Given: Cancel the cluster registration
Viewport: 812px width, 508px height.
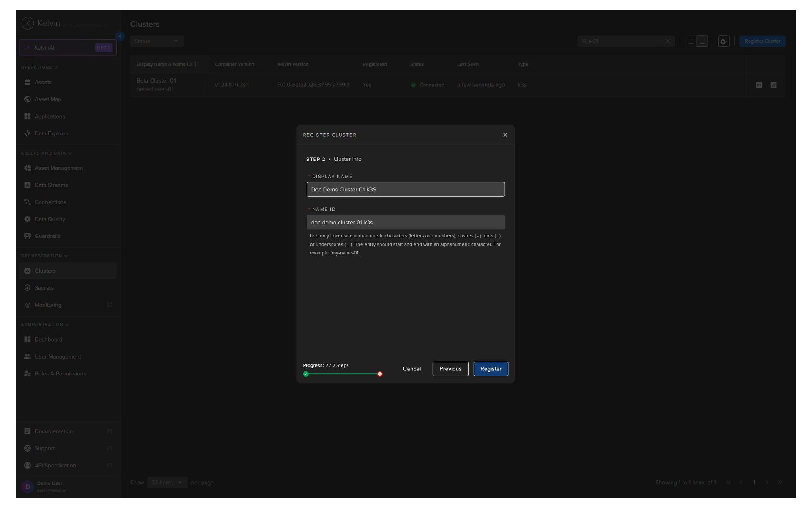Looking at the screenshot, I should 411,369.
